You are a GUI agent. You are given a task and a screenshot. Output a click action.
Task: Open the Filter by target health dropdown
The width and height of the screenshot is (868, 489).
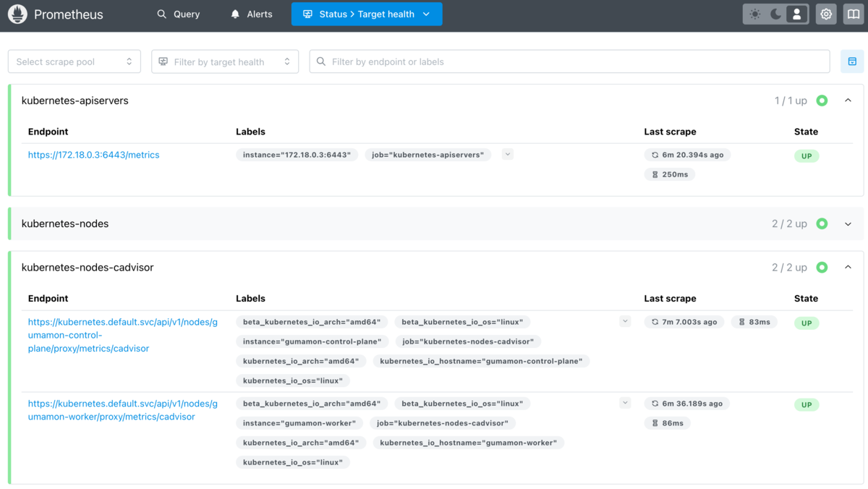coord(225,61)
